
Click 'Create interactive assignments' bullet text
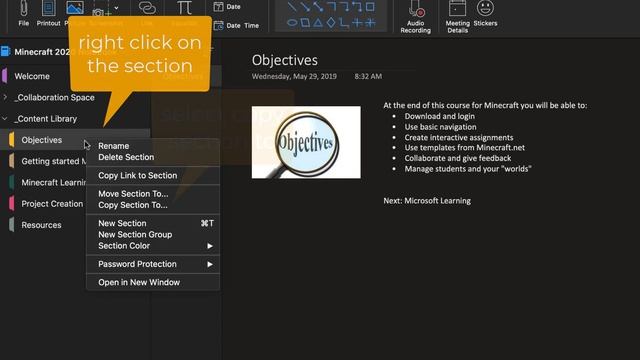pos(459,138)
